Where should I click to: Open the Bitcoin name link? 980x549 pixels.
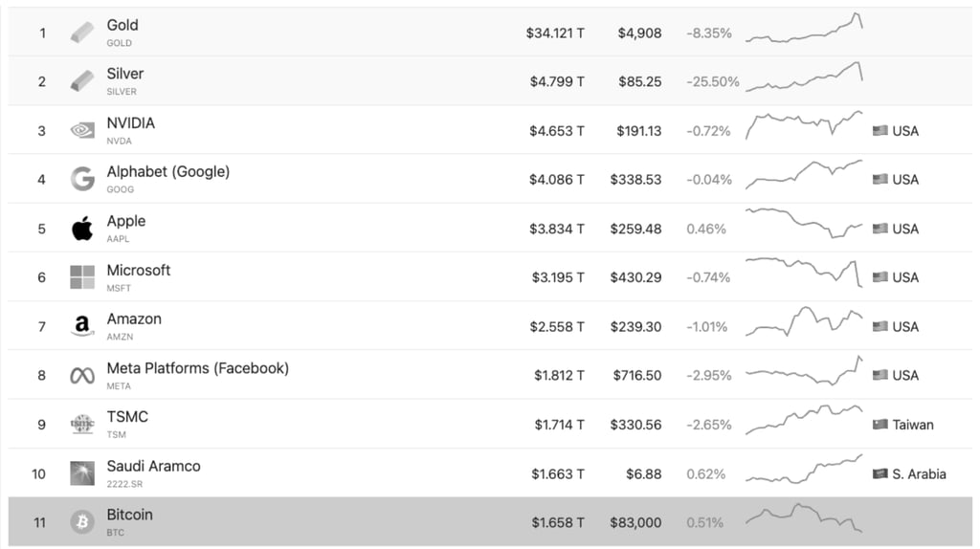click(129, 515)
